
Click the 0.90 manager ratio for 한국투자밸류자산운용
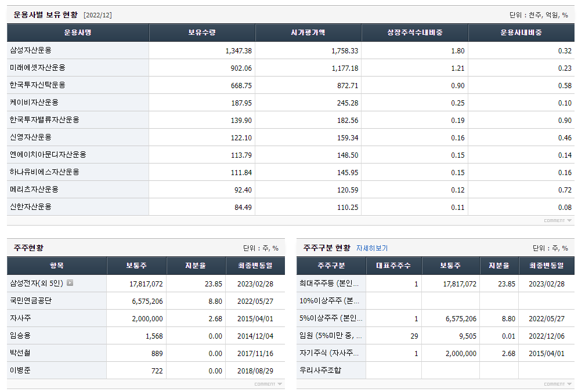coord(565,121)
